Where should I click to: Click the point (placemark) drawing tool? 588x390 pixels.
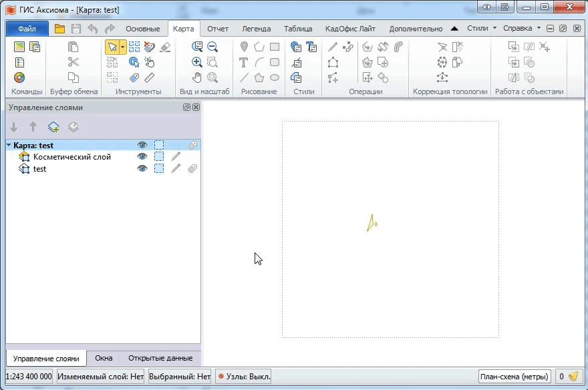(245, 46)
